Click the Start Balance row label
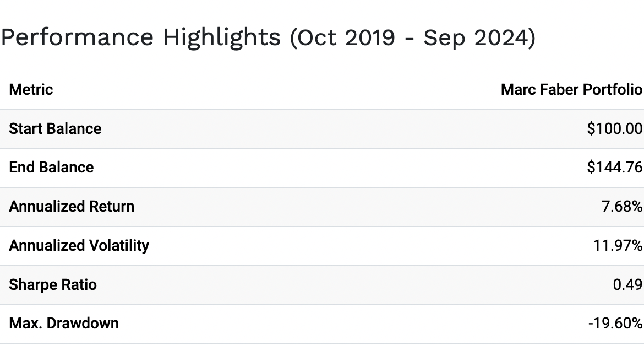 55,129
